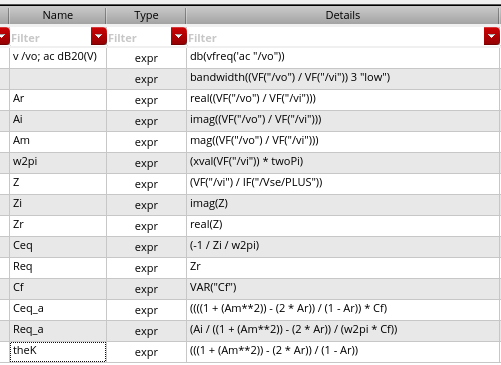Image resolution: width=501 pixels, height=365 pixels.
Task: Focus the Name filter input field
Action: pyautogui.click(x=50, y=38)
